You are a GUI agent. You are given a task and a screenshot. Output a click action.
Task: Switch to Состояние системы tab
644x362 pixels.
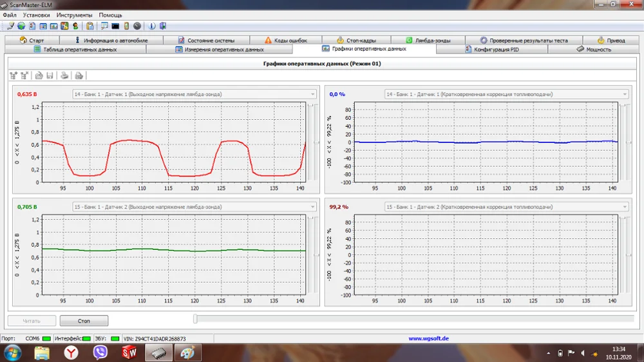pos(206,41)
